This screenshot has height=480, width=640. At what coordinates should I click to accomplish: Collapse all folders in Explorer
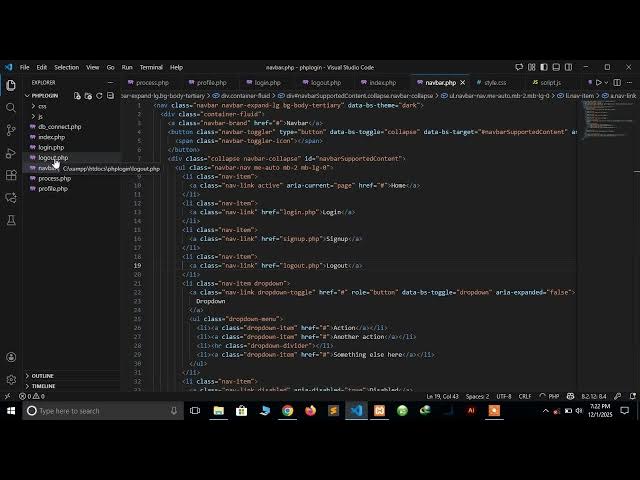[x=110, y=96]
